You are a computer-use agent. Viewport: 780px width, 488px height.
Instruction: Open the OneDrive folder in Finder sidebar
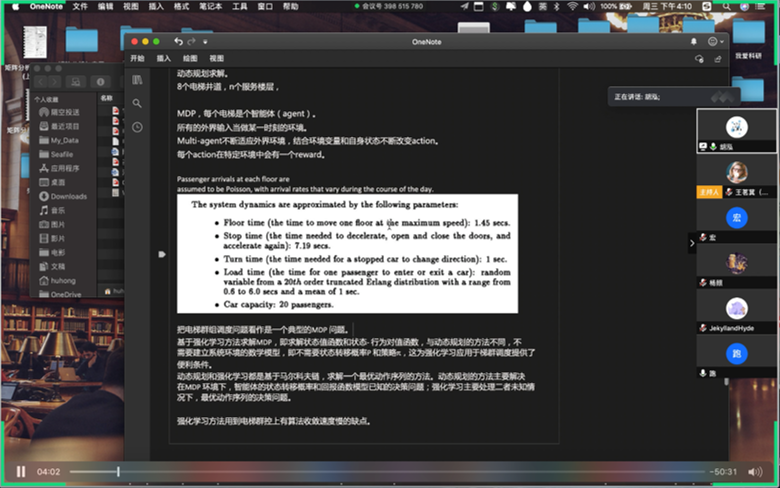point(66,295)
